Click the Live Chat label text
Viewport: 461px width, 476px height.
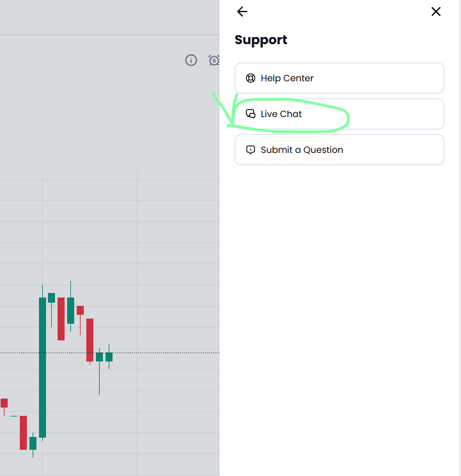[281, 114]
